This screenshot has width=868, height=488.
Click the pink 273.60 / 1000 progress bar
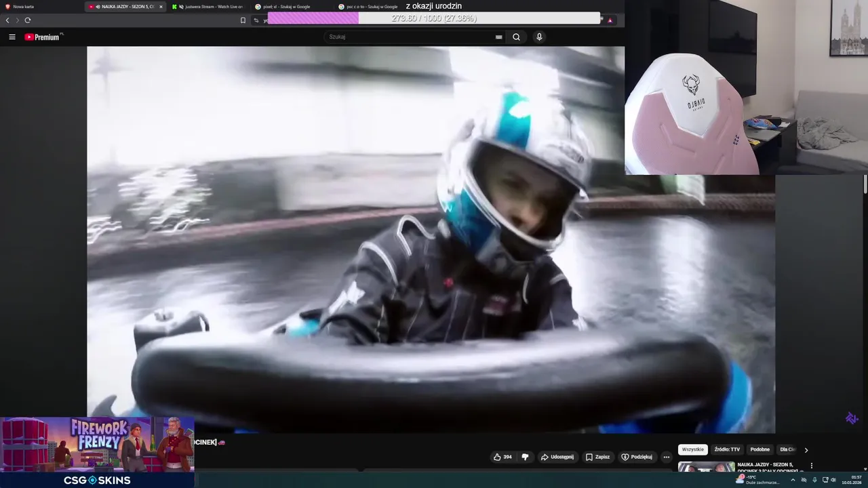click(x=434, y=18)
